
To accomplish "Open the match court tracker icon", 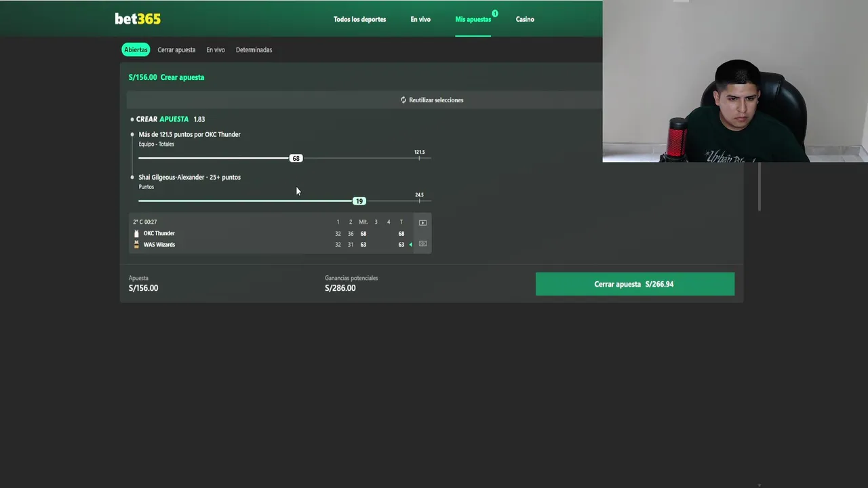I will (x=422, y=244).
